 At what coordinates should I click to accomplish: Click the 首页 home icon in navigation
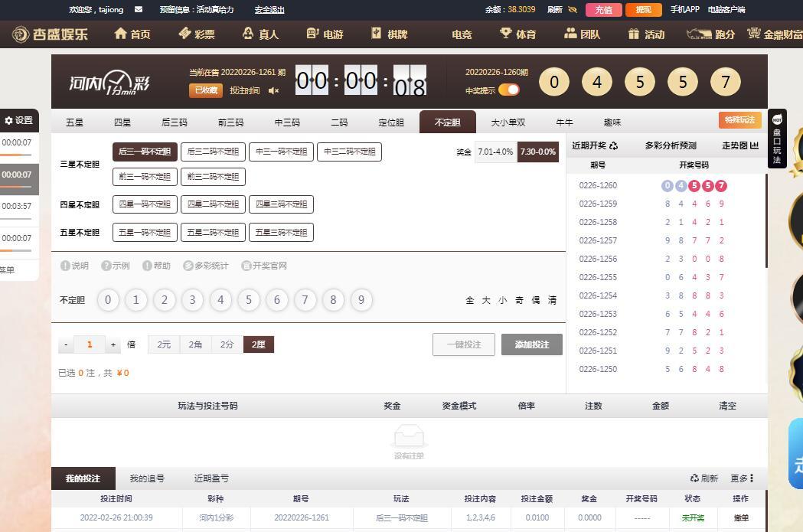pyautogui.click(x=120, y=34)
